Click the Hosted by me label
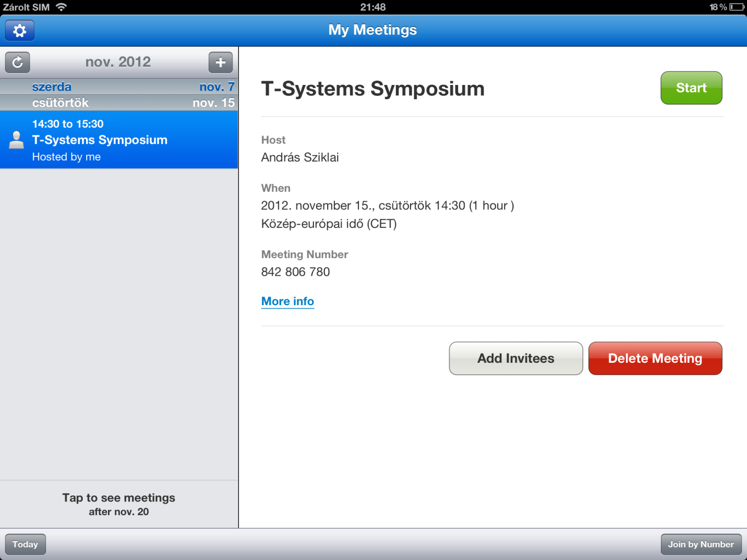 click(x=66, y=157)
